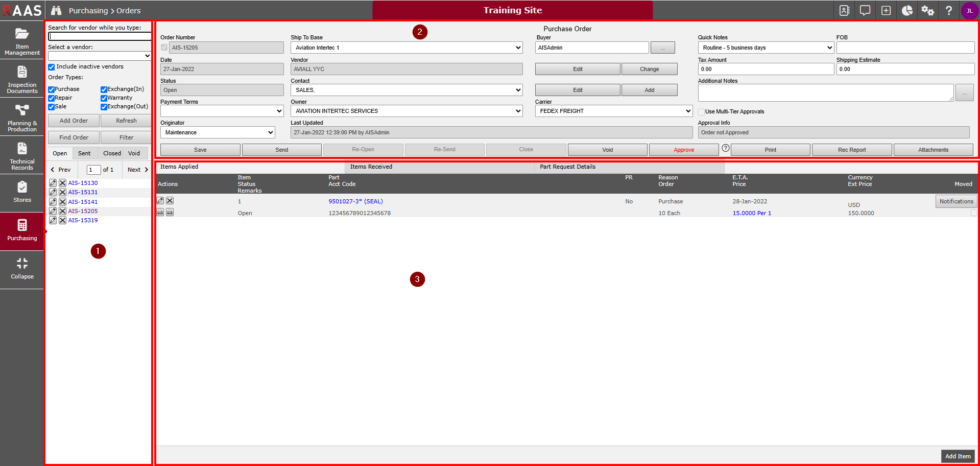Click the red Approve button

click(x=684, y=150)
